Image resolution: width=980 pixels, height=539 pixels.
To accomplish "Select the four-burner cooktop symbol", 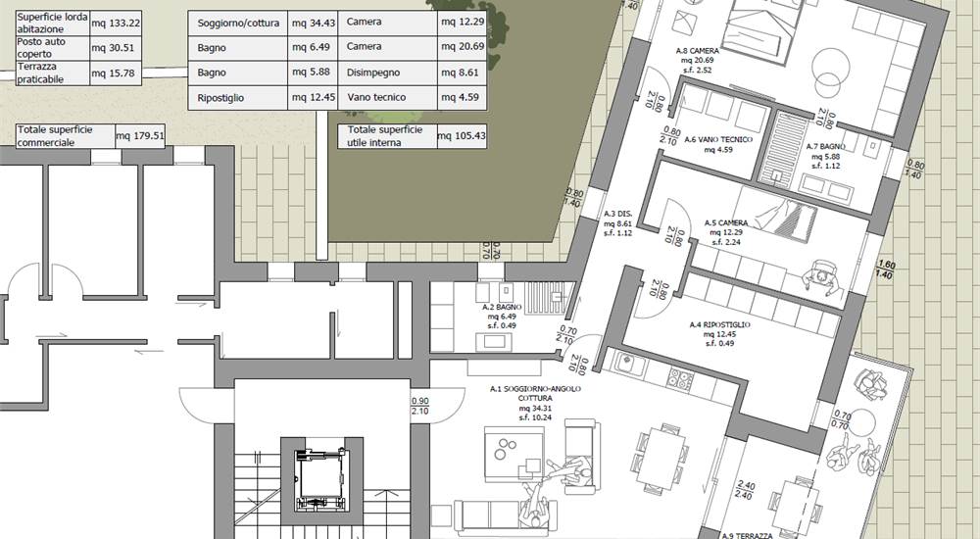I will tap(679, 379).
